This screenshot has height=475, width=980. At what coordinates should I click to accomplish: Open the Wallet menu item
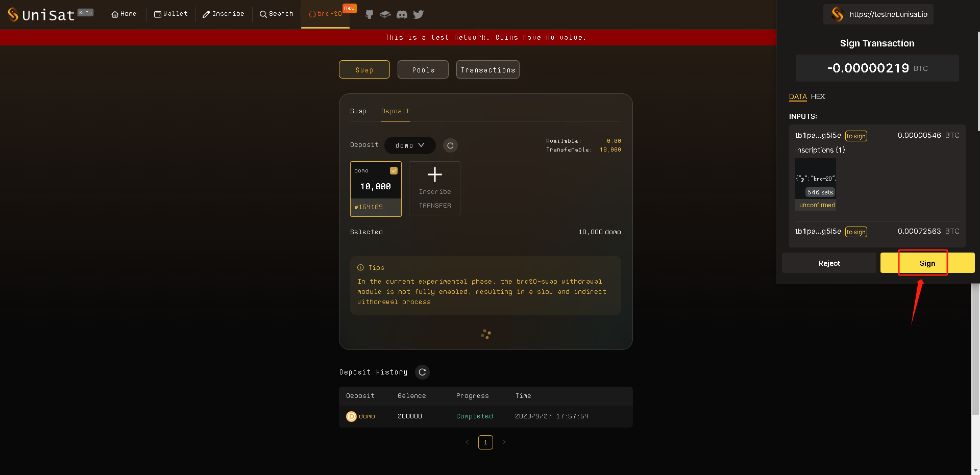[171, 14]
